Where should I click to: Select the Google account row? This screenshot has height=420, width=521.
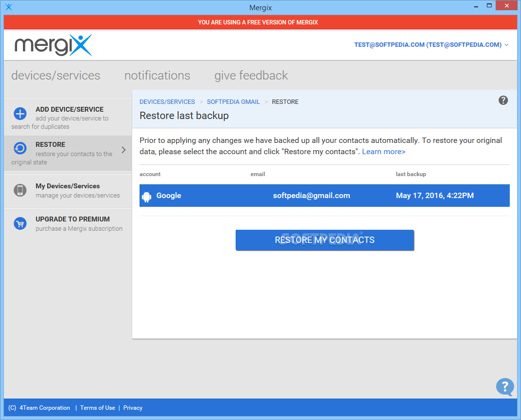click(x=324, y=196)
